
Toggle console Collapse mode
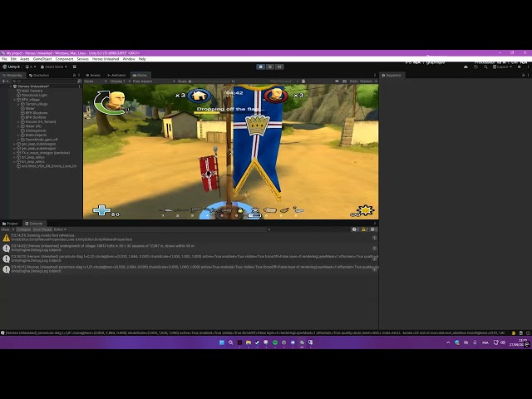point(23,229)
